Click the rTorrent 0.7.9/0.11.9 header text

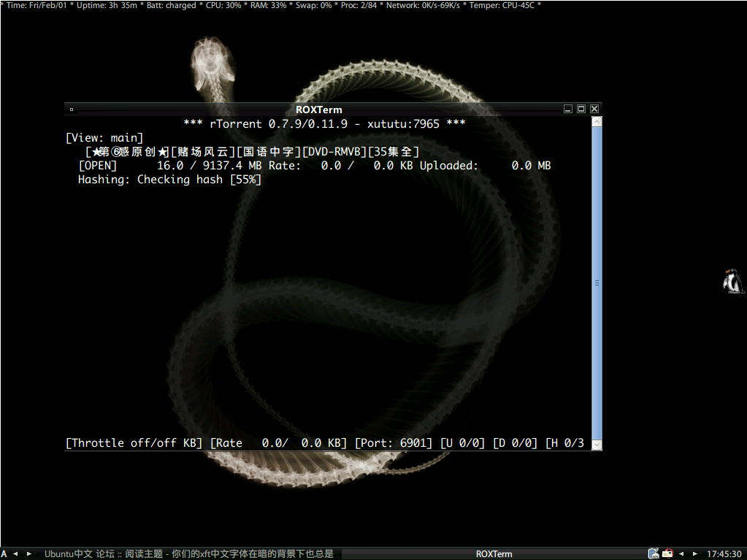324,124
